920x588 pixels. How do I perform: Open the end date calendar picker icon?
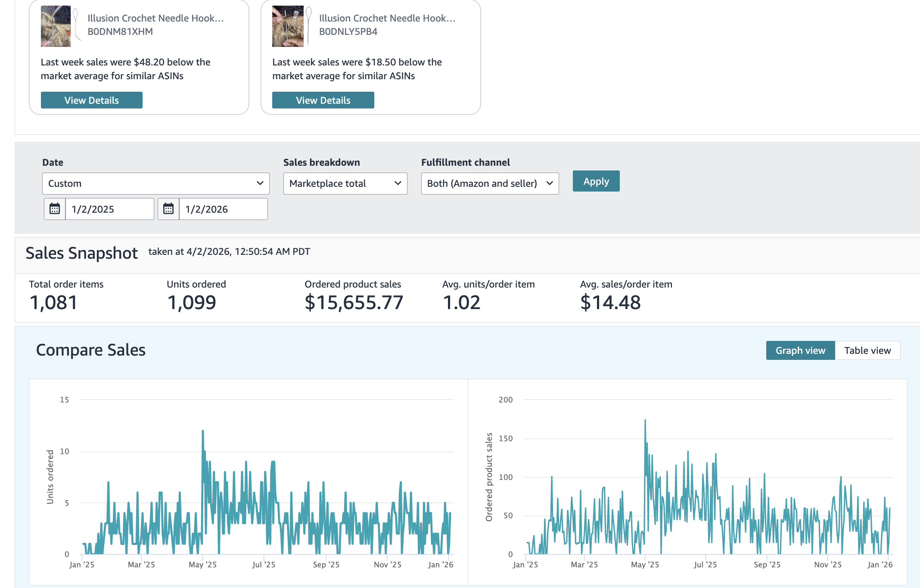click(x=168, y=209)
